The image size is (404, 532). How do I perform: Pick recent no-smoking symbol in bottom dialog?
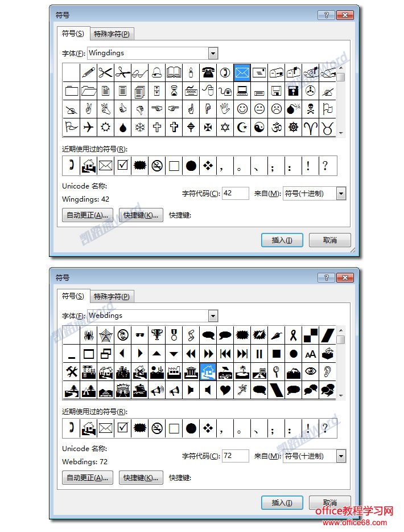click(156, 428)
